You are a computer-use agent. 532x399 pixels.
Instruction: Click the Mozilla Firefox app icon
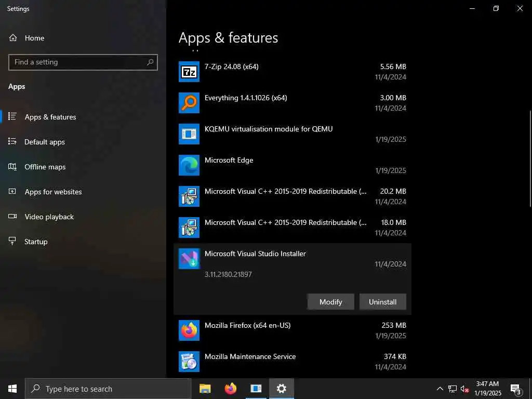[x=189, y=330]
